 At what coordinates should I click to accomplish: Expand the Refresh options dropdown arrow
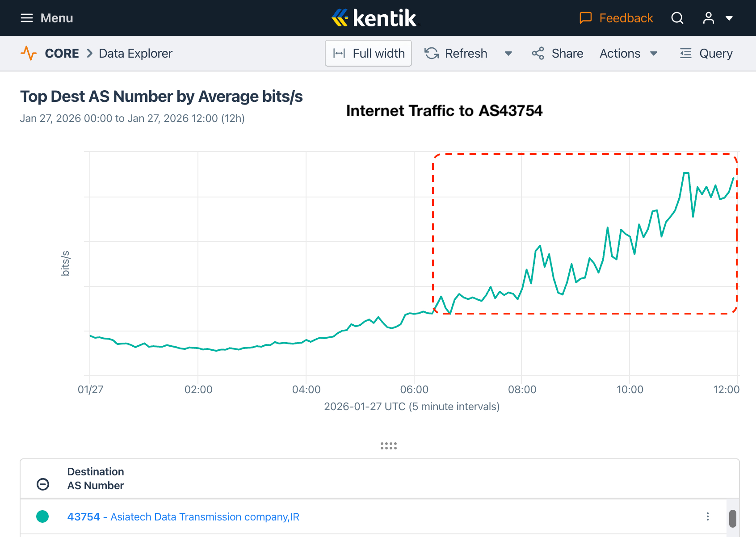(x=508, y=54)
